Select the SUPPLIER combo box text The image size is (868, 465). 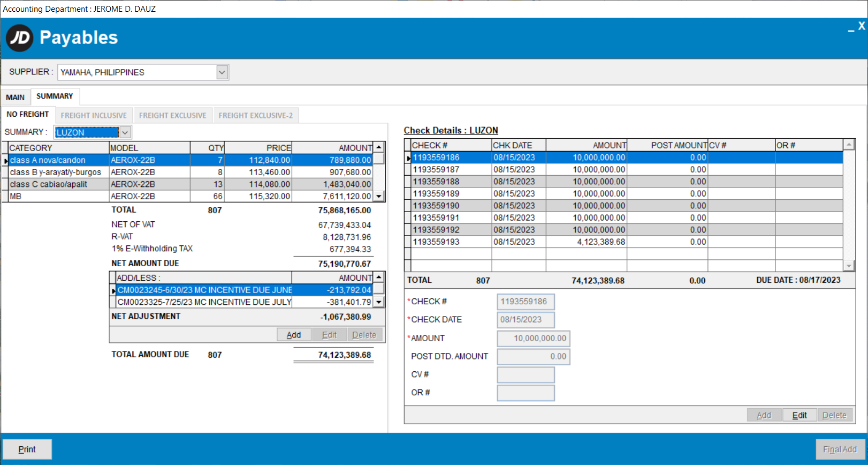pyautogui.click(x=137, y=72)
